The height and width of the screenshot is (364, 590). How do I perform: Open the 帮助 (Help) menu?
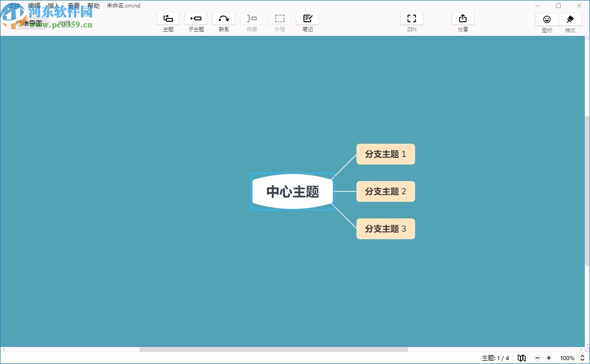point(93,5)
